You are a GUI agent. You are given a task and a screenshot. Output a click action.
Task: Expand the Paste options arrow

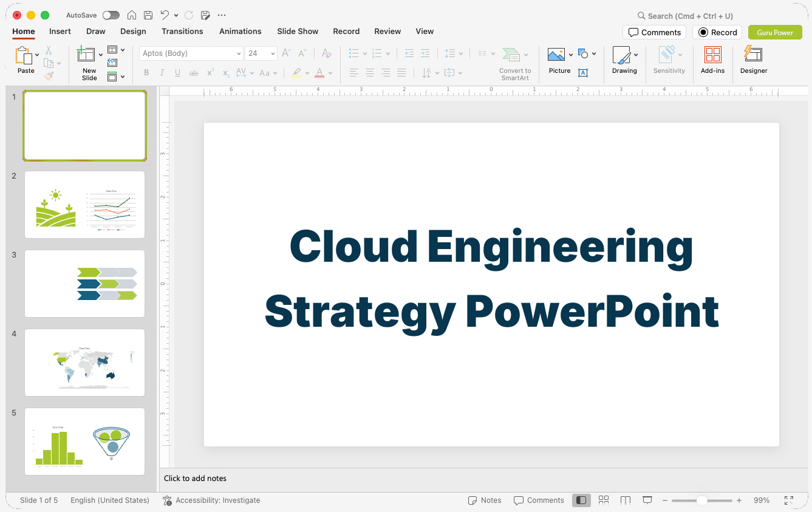[x=37, y=55]
